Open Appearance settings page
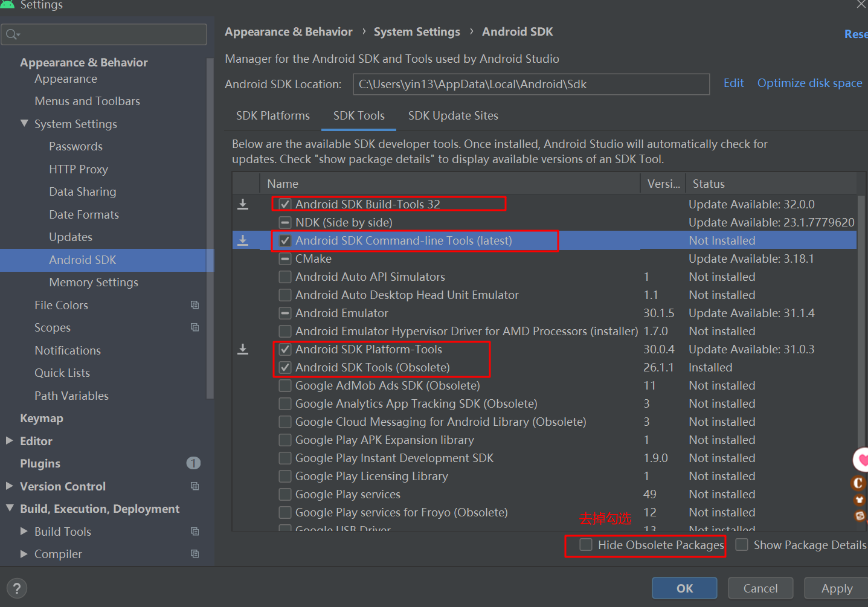The width and height of the screenshot is (868, 607). [66, 79]
